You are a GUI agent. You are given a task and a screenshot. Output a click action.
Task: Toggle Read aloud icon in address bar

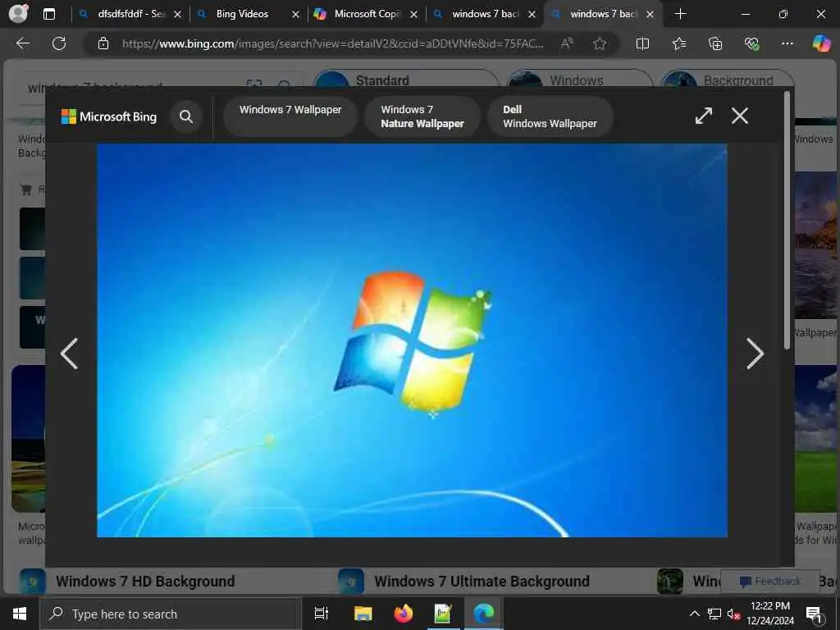567,43
